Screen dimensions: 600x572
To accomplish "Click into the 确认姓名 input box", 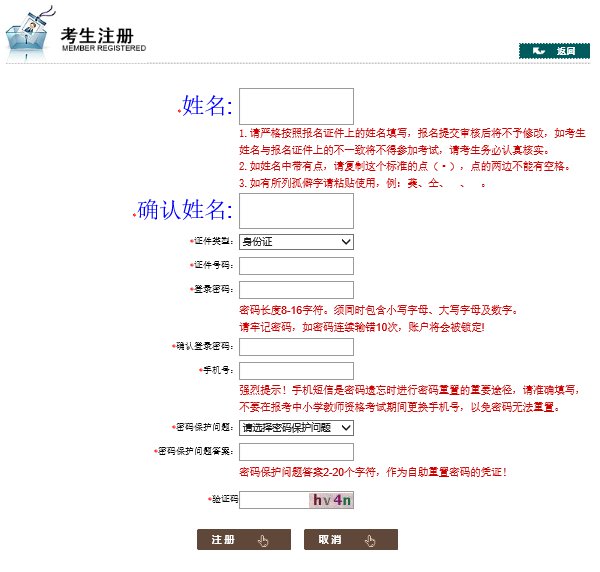I will 297,209.
